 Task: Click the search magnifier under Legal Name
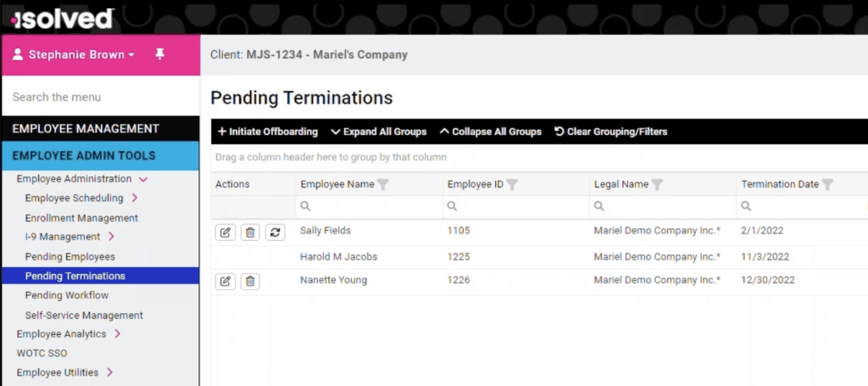[599, 206]
